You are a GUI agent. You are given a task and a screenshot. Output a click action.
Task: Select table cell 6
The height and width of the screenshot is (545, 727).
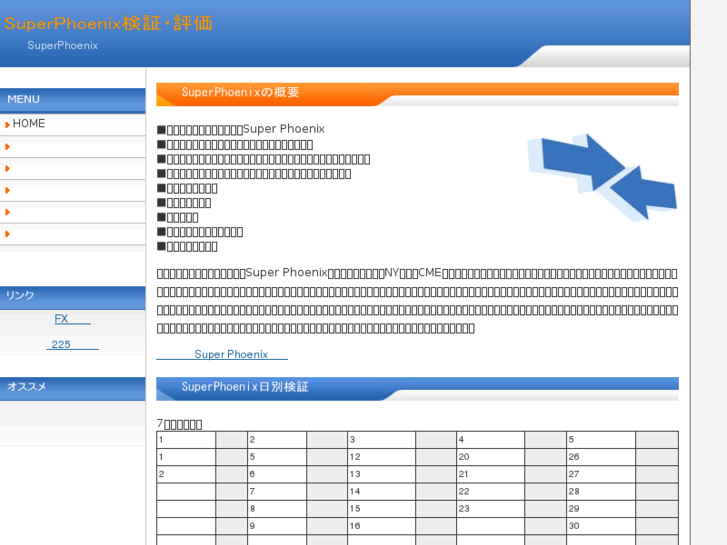pos(277,474)
